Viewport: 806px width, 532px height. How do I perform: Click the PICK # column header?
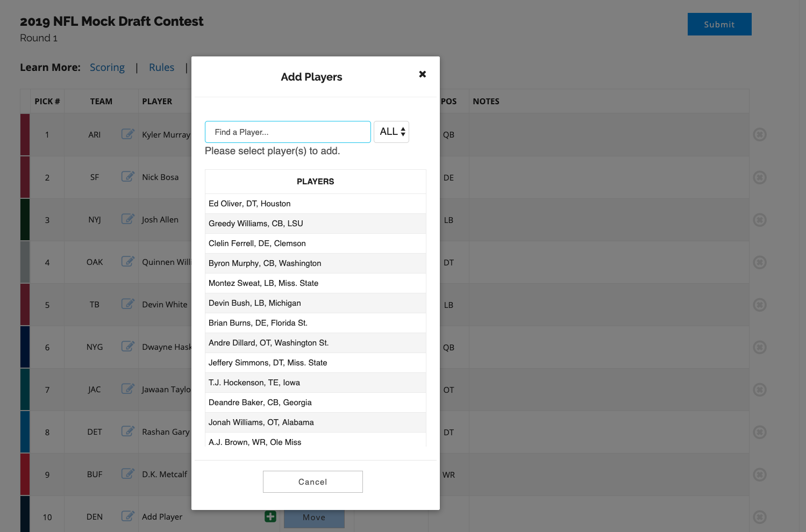click(x=47, y=101)
